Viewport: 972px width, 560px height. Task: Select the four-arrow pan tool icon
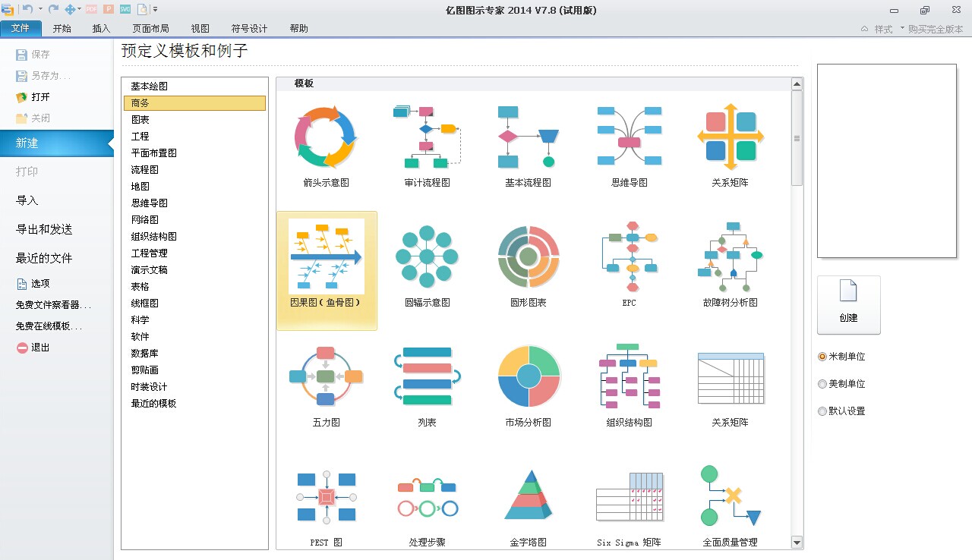[x=71, y=9]
